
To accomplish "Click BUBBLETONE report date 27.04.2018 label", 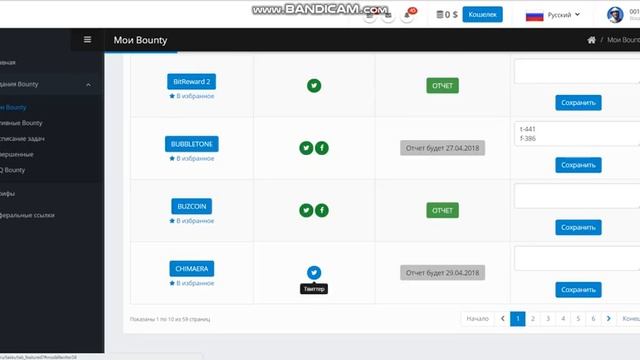I will coord(442,148).
